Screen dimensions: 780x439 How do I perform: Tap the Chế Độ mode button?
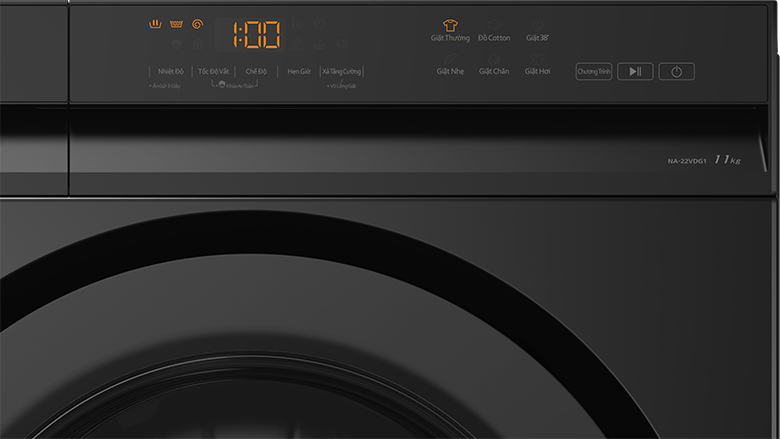tap(256, 72)
